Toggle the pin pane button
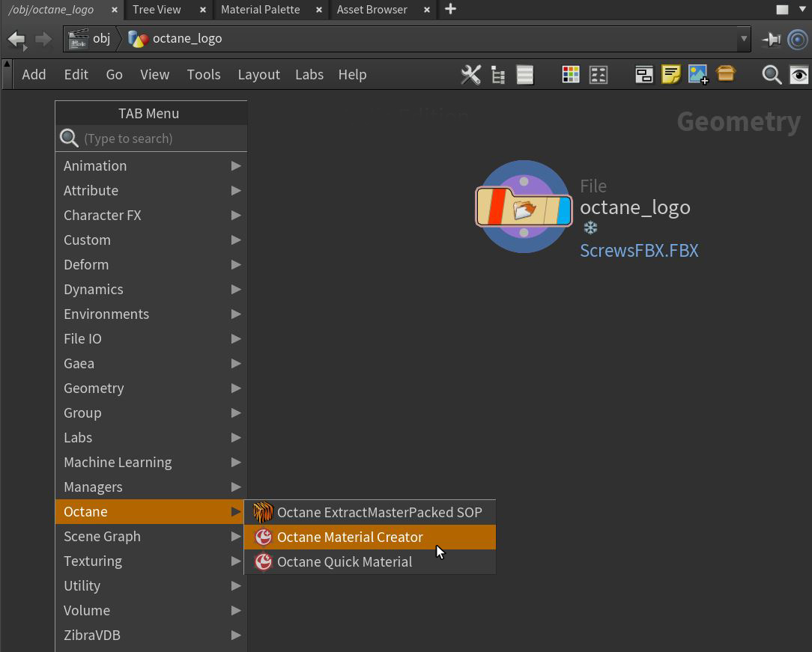This screenshot has height=652, width=812. pyautogui.click(x=771, y=39)
